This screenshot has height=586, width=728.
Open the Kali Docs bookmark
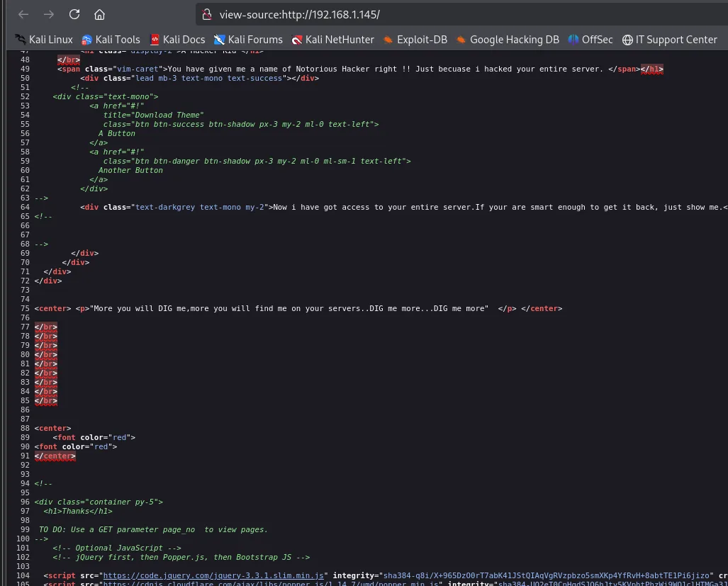point(177,40)
